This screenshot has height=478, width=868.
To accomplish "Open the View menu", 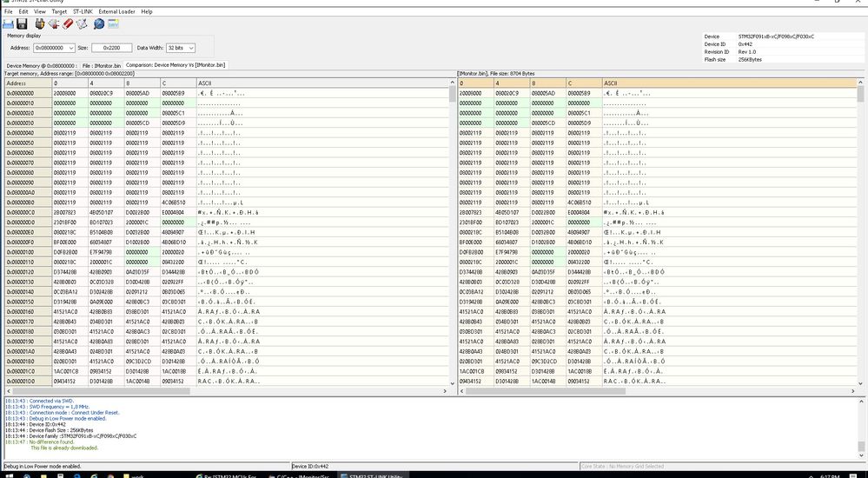I will tap(40, 11).
